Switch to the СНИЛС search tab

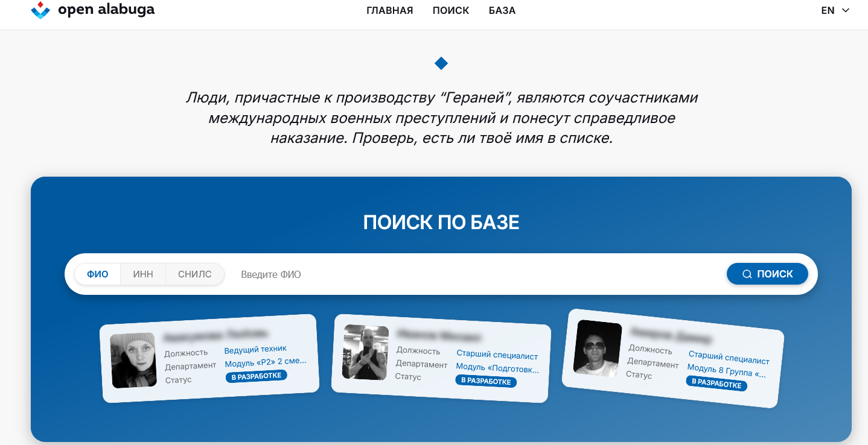pyautogui.click(x=195, y=274)
